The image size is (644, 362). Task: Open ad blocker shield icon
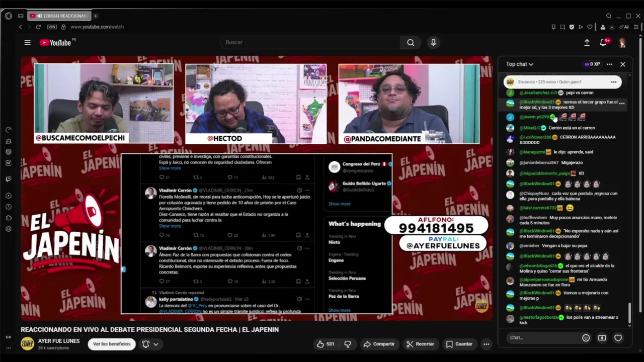click(572, 27)
